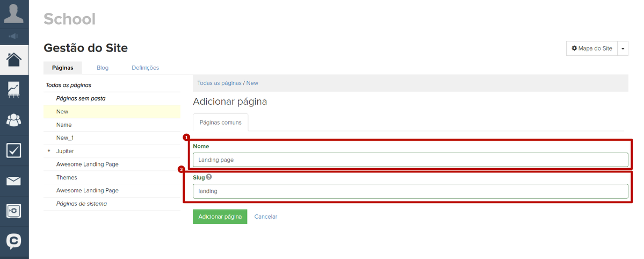Open the chat bubble icon in sidebar

pos(14,241)
